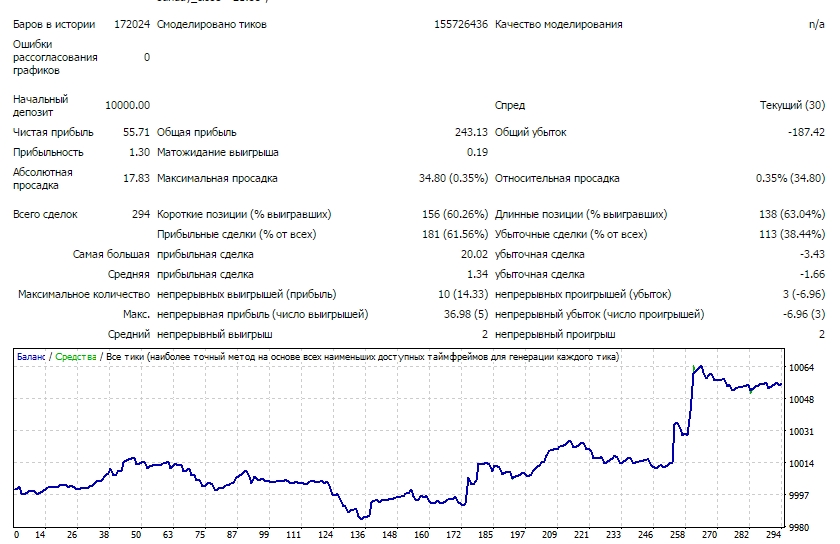The height and width of the screenshot is (544, 840).
Task: Click the maximal consecutive profit 36.98 (5)
Action: coord(466,315)
